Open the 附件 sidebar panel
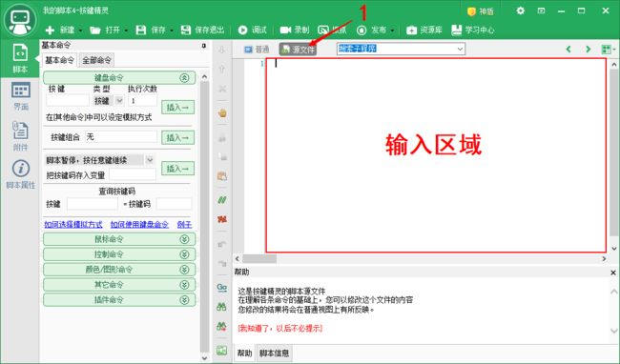 coord(21,136)
